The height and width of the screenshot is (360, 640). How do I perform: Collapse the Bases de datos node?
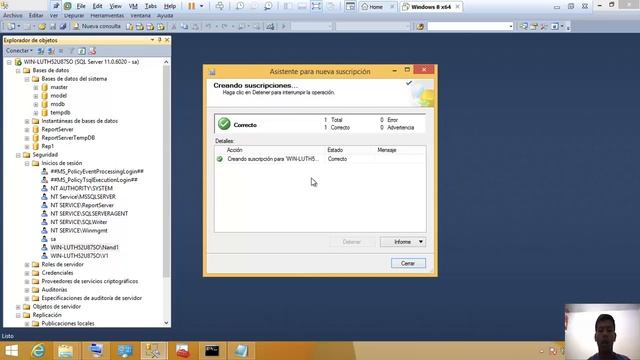18,71
